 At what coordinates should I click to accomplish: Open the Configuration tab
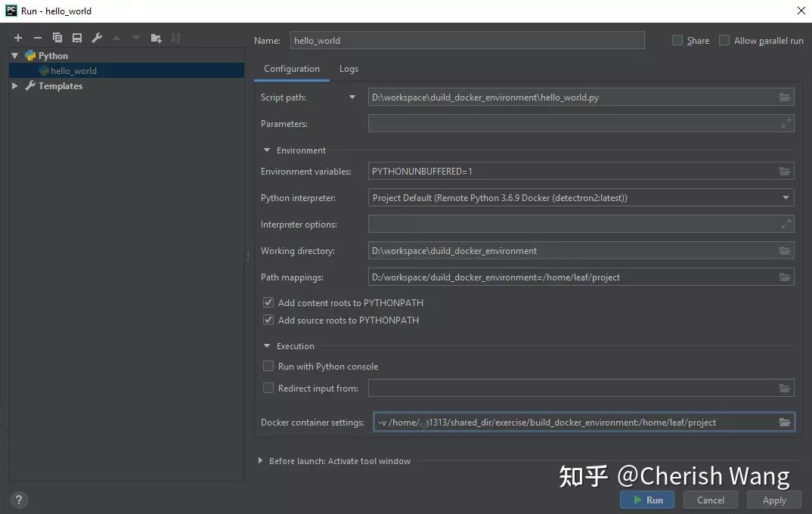tap(291, 68)
